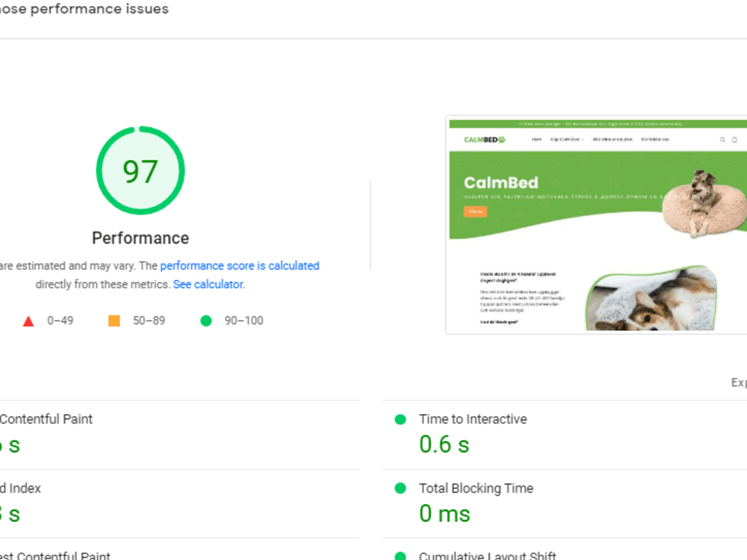
Task: Click the 'performance issues' heading text
Action: tap(99, 8)
